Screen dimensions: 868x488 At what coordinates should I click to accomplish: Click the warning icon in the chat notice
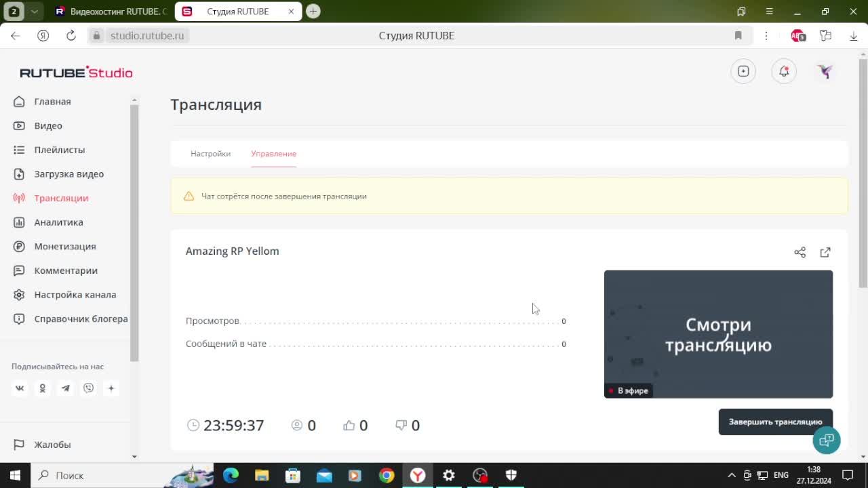[x=189, y=196]
